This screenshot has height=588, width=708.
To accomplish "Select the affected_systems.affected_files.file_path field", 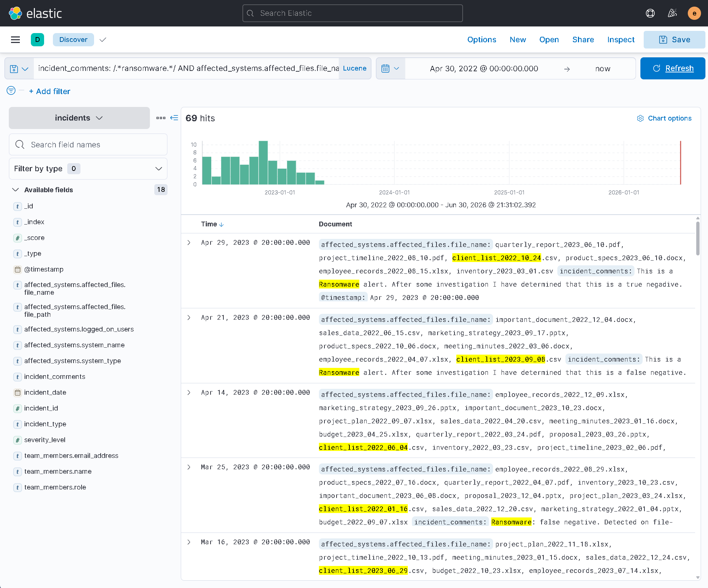I will 75,311.
